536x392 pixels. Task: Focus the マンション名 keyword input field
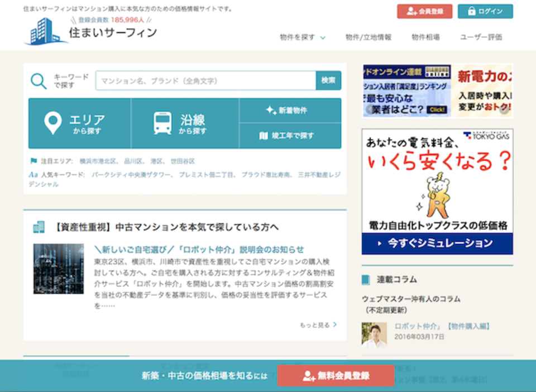[206, 80]
